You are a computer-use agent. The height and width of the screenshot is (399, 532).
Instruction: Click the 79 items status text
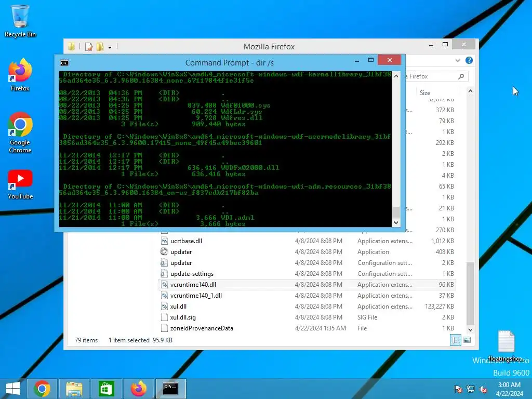pos(86,340)
